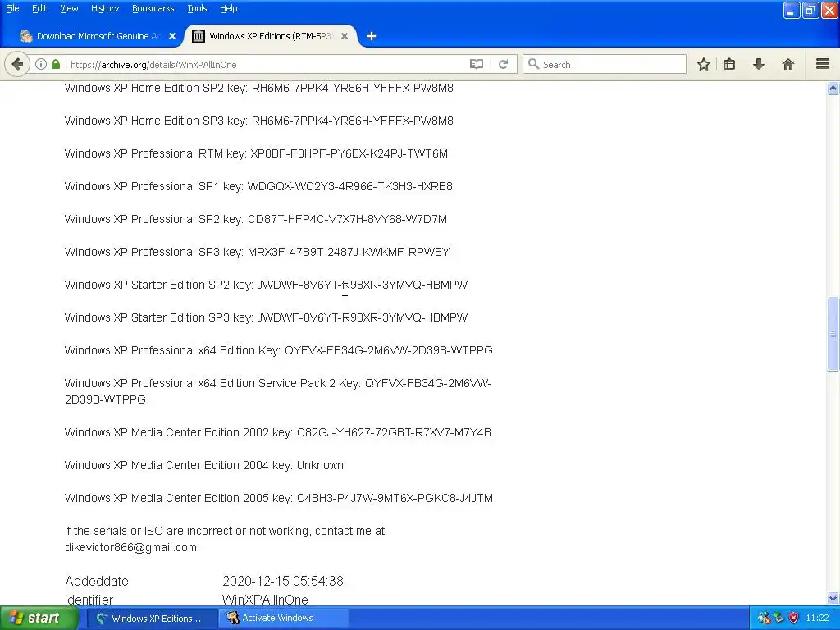Click the vertical scrollbar thumb
This screenshot has width=840, height=630.
point(833,333)
